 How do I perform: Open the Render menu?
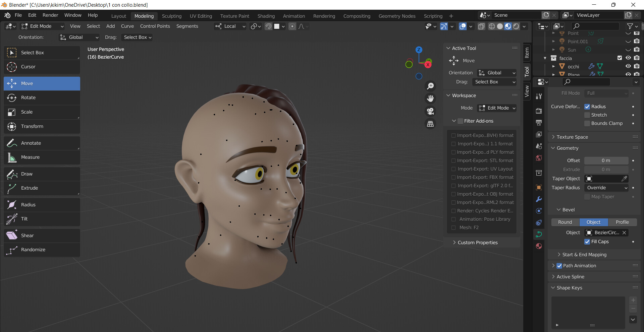point(50,15)
